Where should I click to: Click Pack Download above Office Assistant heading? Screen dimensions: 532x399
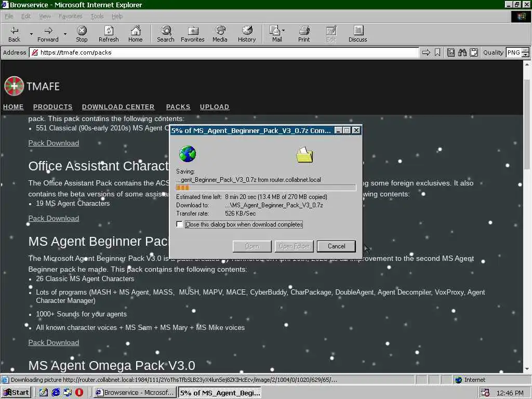[x=54, y=143]
